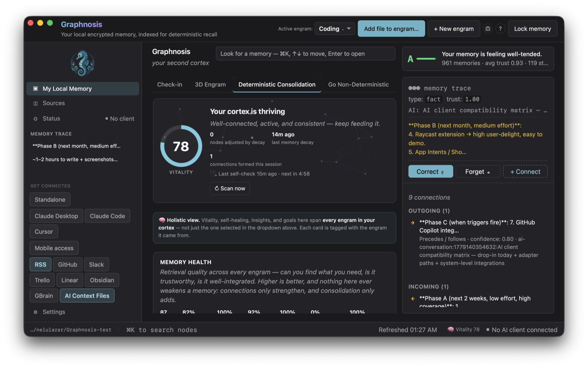The width and height of the screenshot is (588, 368).
Task: Click the type: fact label
Action: pos(425,99)
